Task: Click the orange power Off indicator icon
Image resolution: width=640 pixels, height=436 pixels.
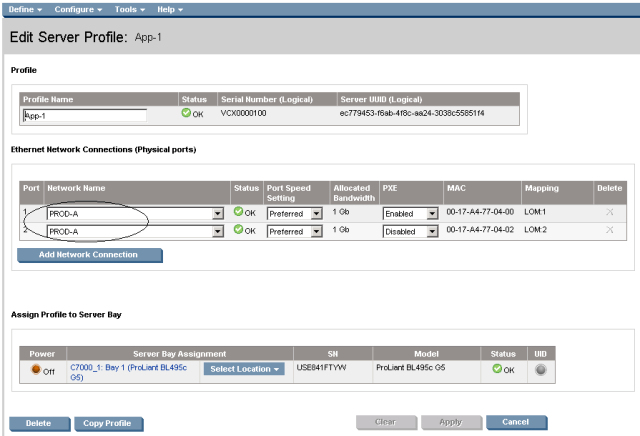Action: tap(36, 370)
